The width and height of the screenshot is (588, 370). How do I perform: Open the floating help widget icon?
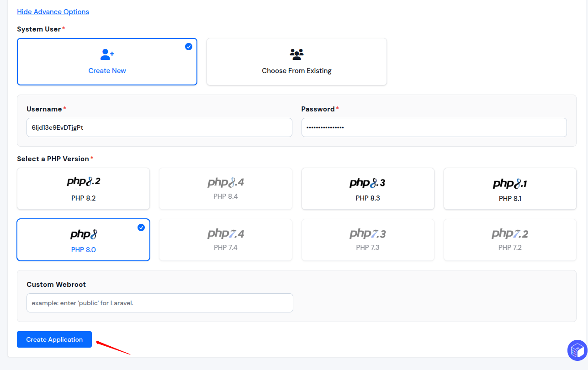coord(577,351)
